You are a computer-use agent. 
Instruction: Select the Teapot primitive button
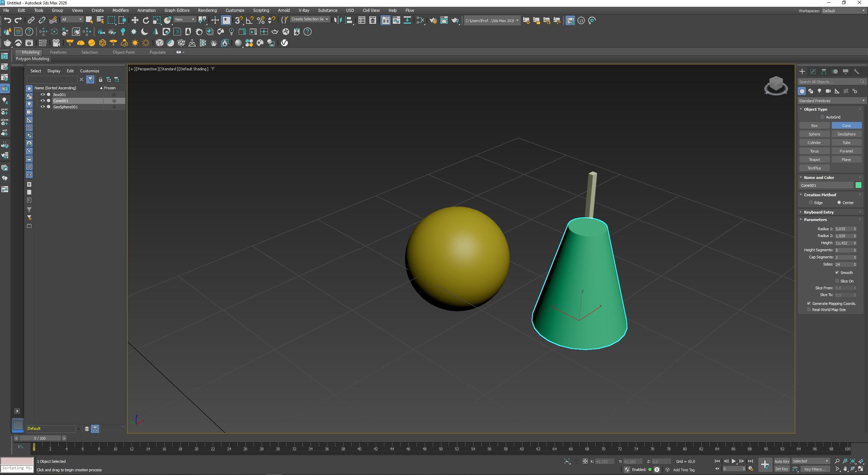click(814, 159)
